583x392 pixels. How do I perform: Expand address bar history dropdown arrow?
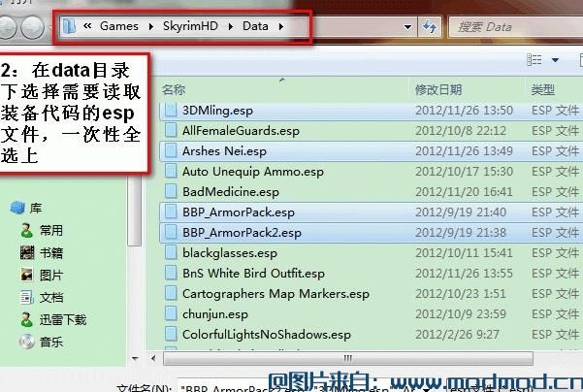pyautogui.click(x=407, y=27)
